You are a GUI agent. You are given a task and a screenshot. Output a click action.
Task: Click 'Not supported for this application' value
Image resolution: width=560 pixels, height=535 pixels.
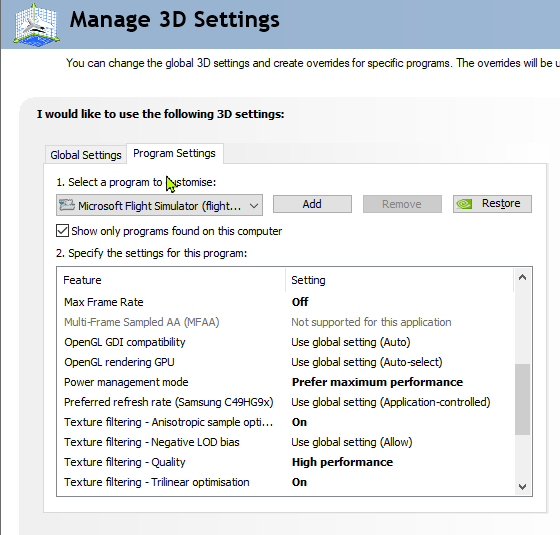tap(371, 322)
